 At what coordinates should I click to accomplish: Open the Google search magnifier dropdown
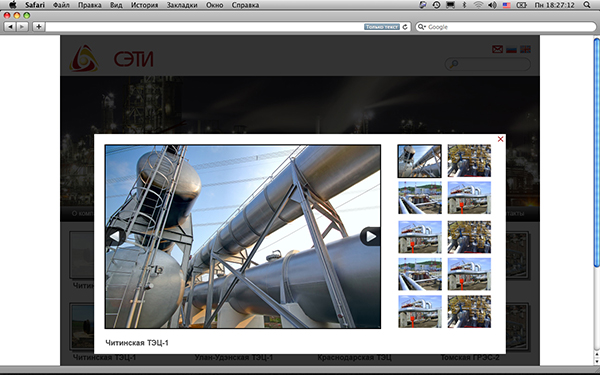(422, 27)
